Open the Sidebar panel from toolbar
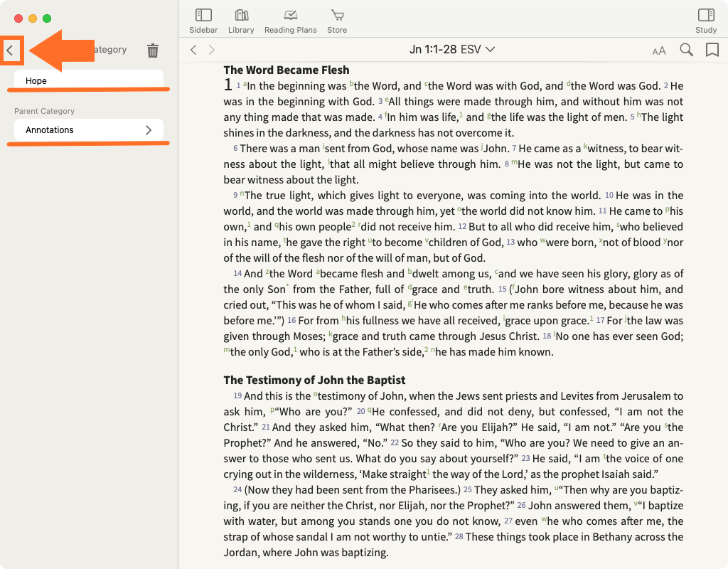The image size is (728, 569). pos(203,21)
